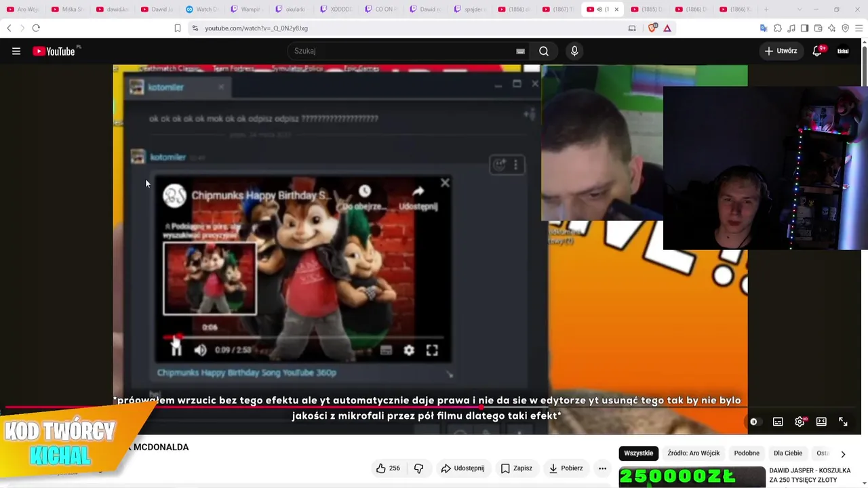Select the Podobne filter chip
Image resolution: width=868 pixels, height=488 pixels.
747,453
